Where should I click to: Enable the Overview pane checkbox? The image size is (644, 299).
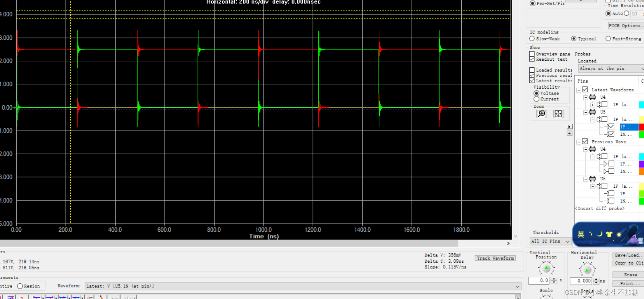point(532,54)
